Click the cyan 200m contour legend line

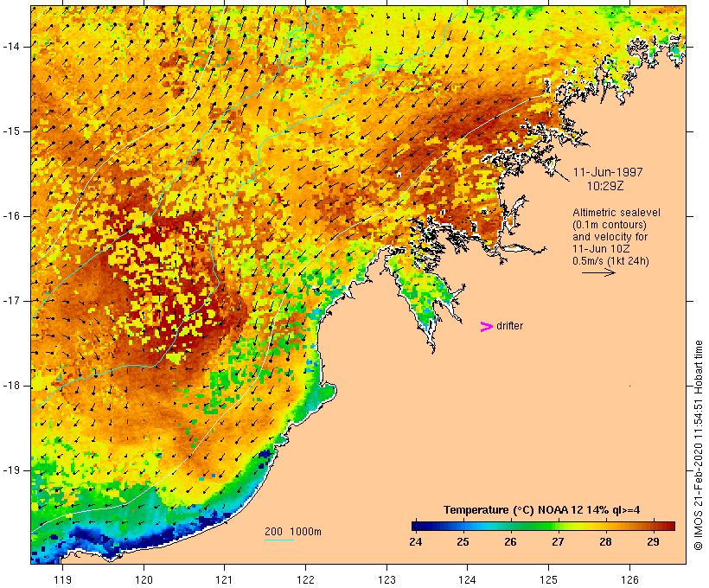point(279,540)
